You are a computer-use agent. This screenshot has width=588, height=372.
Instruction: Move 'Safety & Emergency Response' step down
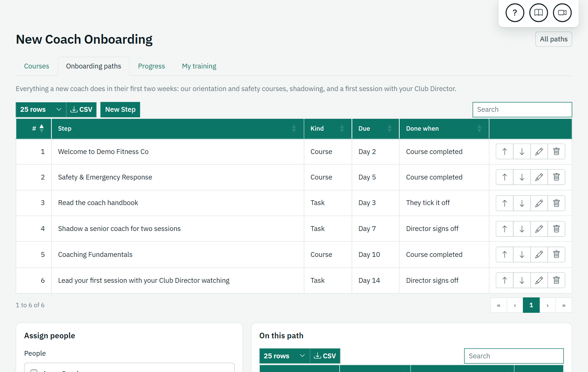point(522,177)
